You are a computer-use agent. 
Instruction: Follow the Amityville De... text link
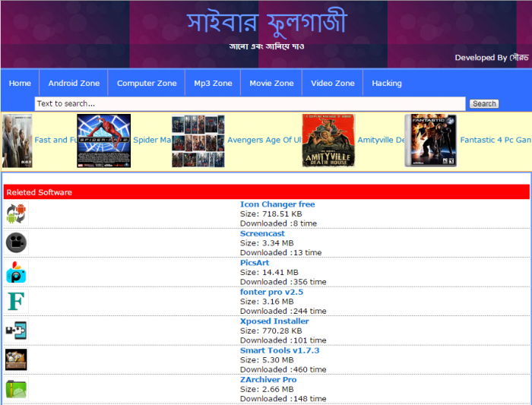click(381, 140)
